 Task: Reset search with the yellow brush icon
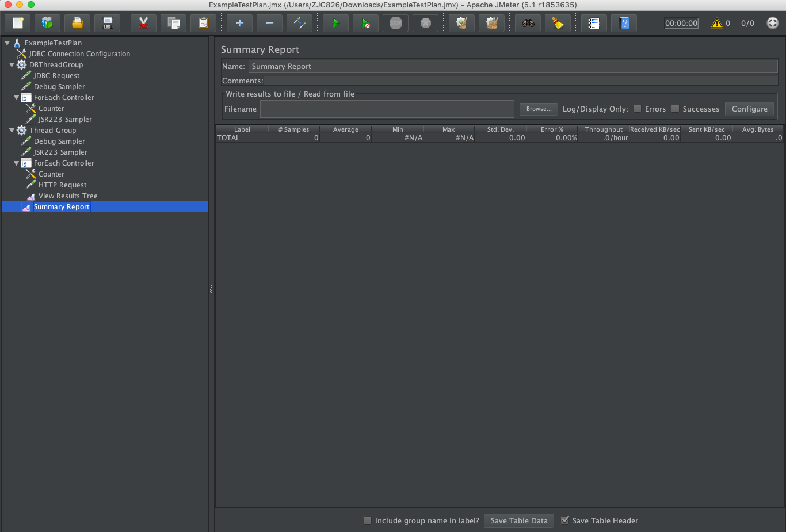click(558, 23)
